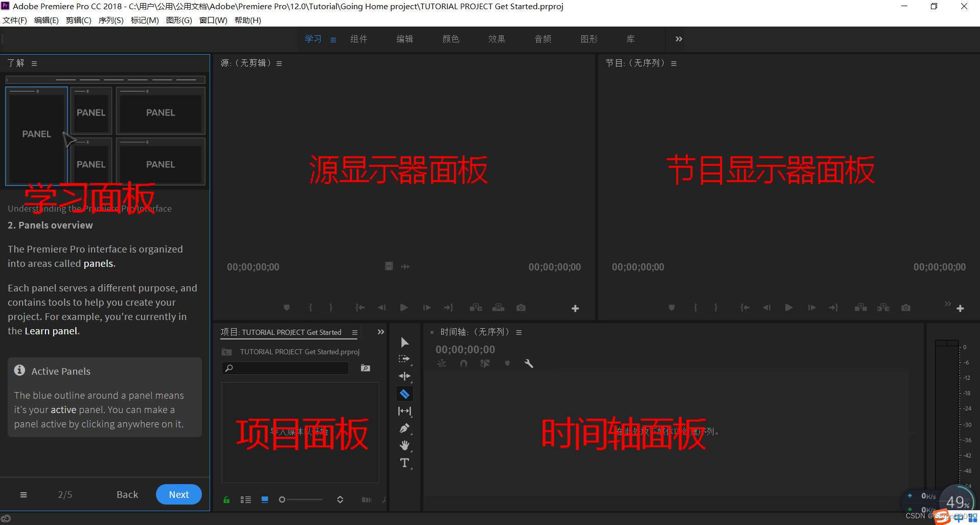Go to In point in the Program monitor
Viewport: 980px width, 525px height.
(745, 308)
